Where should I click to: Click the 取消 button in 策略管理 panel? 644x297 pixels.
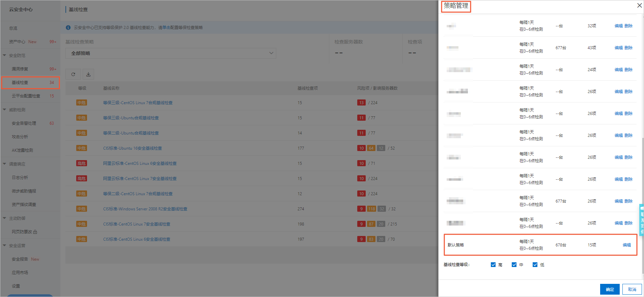click(x=632, y=289)
